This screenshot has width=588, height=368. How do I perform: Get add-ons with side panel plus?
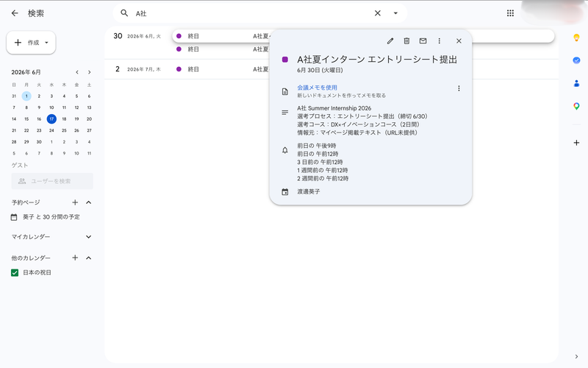click(x=576, y=143)
